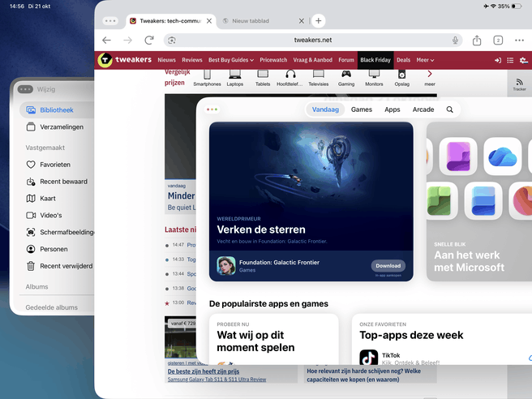The image size is (532, 399).
Task: Select the Hoofdtelefoons category icon
Action: 290,77
